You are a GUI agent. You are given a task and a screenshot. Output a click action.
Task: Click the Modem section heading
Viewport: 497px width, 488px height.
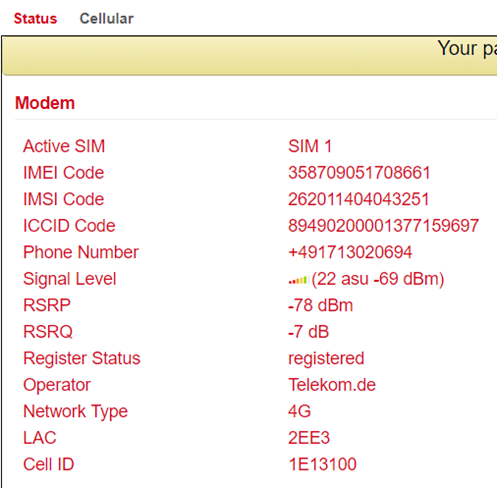pos(45,103)
